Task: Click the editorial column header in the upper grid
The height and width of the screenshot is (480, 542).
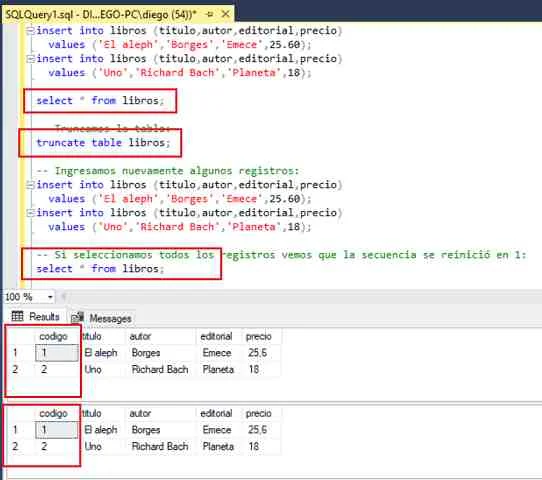Action: [x=216, y=336]
